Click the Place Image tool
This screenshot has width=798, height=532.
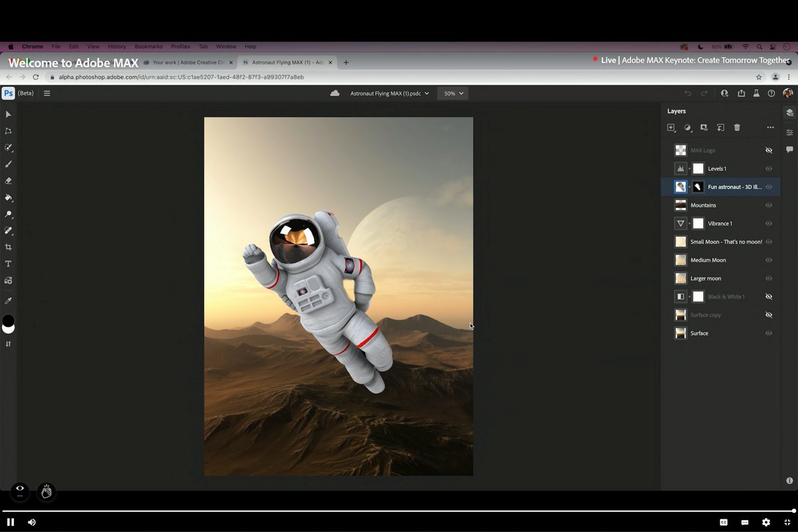click(9, 281)
